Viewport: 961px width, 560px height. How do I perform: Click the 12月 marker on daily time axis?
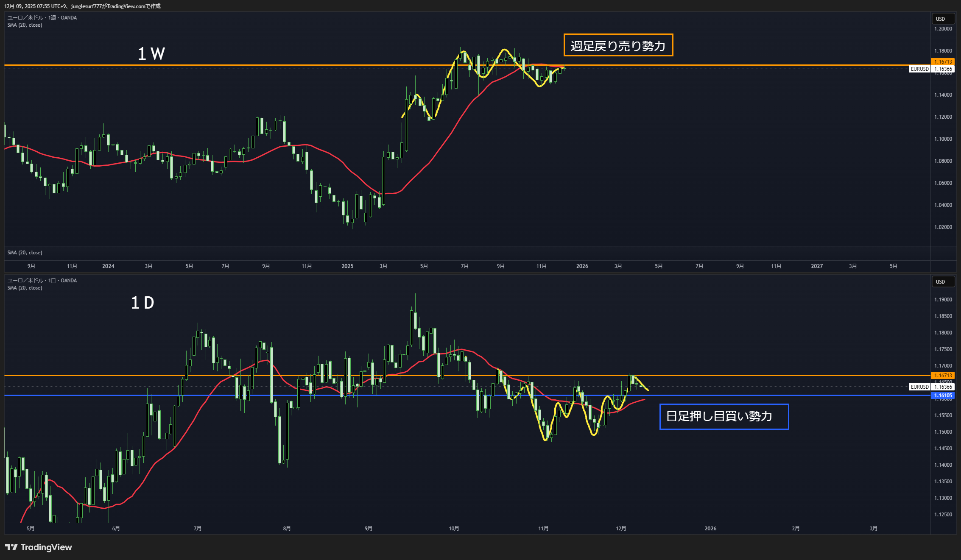coord(621,528)
